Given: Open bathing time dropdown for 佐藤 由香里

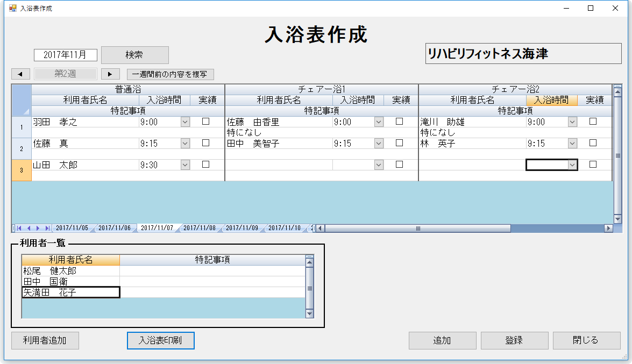Looking at the screenshot, I should click(x=379, y=122).
